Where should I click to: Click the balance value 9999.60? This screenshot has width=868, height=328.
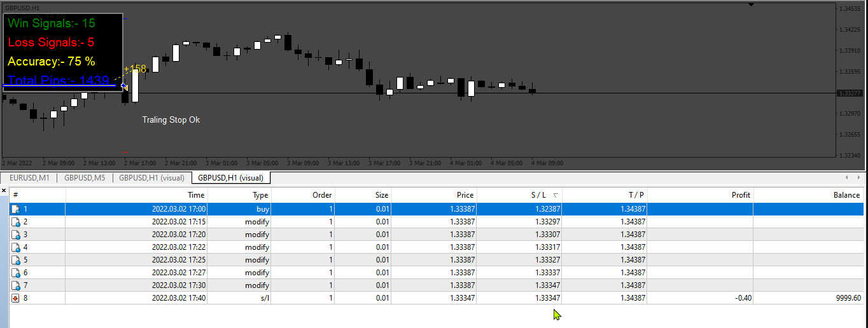click(849, 298)
